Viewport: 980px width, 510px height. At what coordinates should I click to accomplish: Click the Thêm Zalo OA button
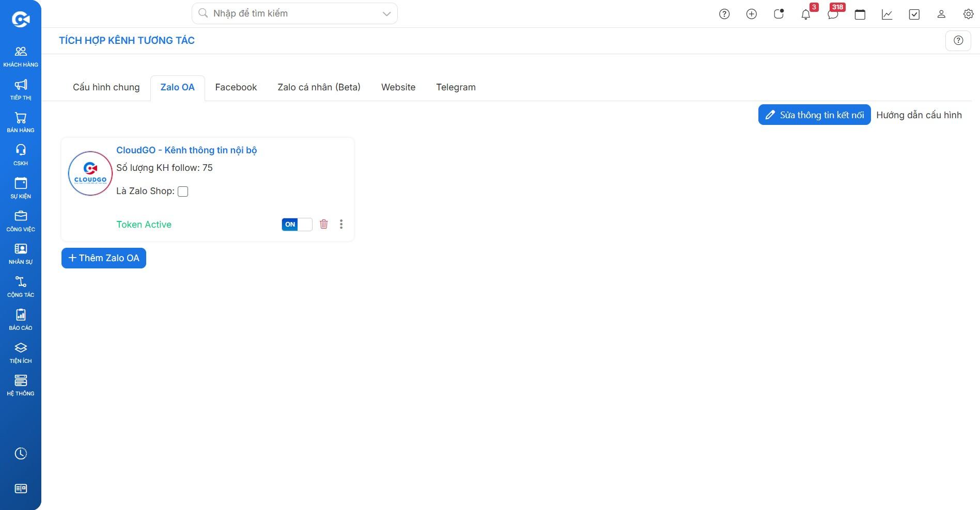[x=104, y=258]
